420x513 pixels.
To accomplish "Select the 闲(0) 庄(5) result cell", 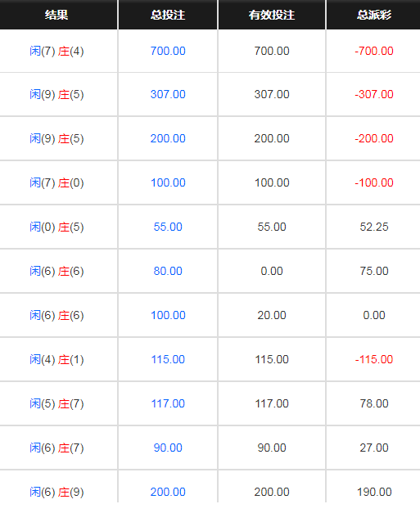I will point(56,227).
